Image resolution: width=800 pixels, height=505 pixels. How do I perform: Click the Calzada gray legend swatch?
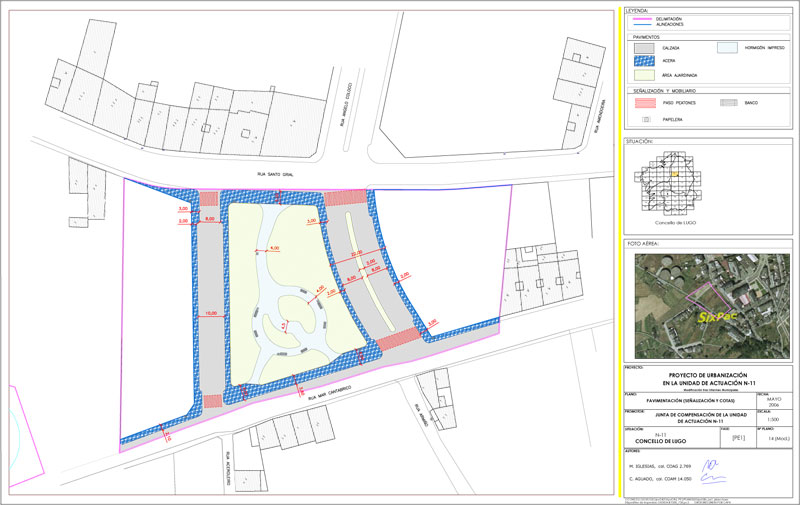645,47
